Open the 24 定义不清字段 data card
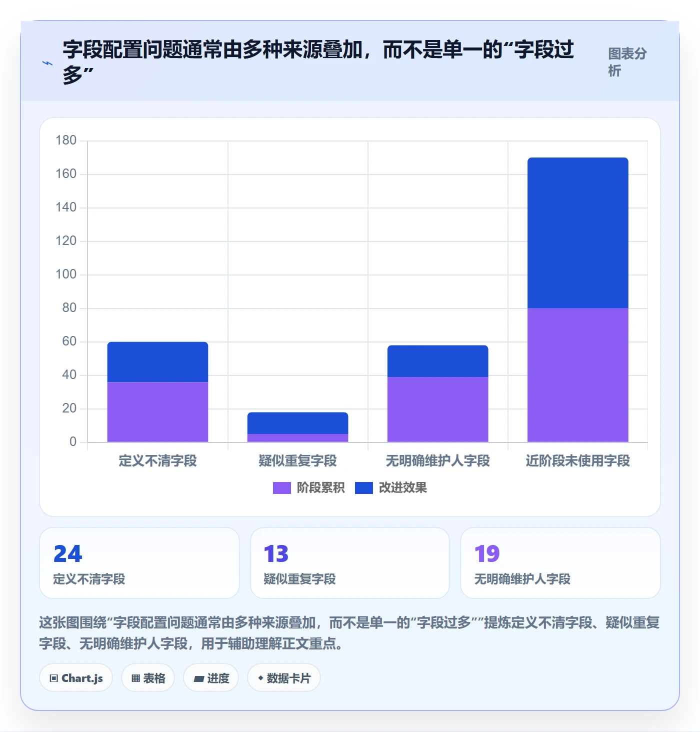The image size is (700, 732). (139, 563)
